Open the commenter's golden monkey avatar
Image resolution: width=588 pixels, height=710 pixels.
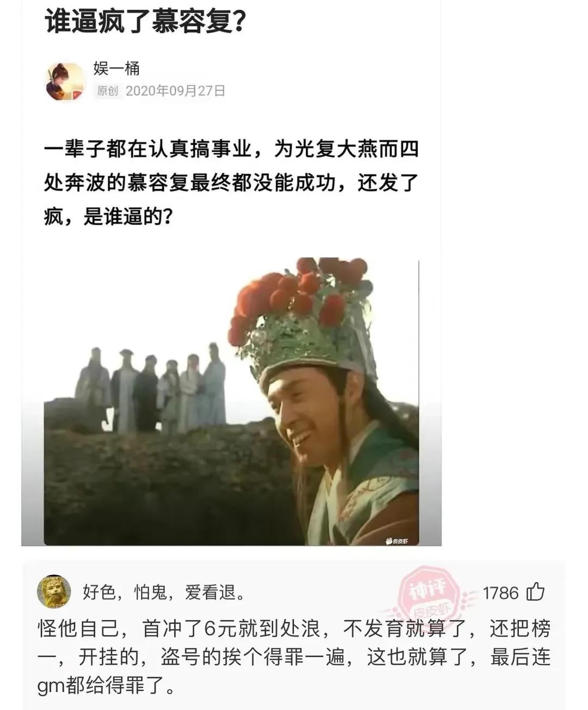(x=53, y=591)
